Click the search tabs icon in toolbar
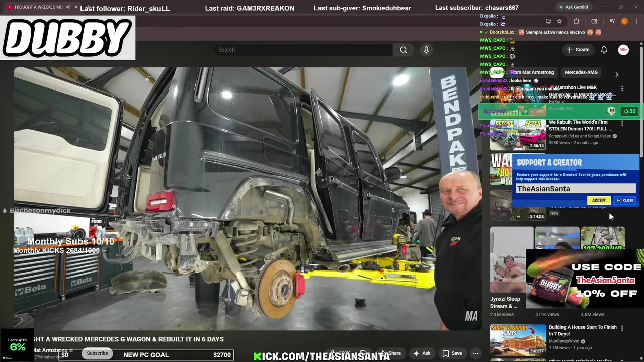 [x=594, y=21]
